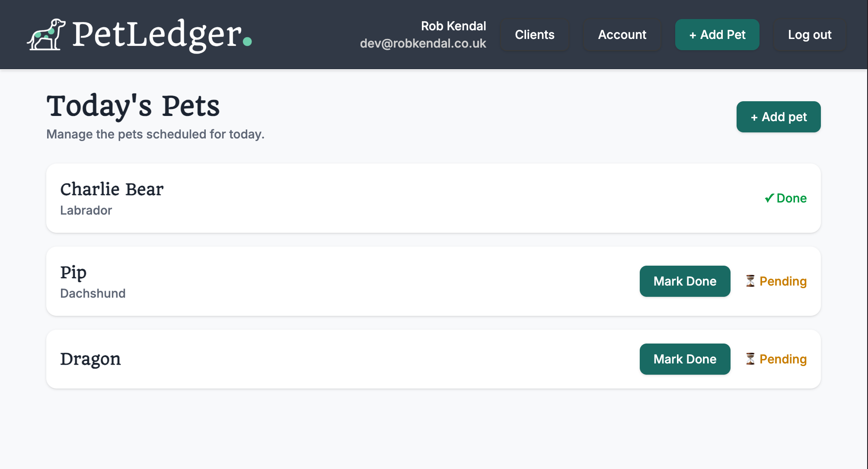Viewport: 868px width, 469px height.
Task: Click Add Pet in the top navigation
Action: tap(717, 35)
